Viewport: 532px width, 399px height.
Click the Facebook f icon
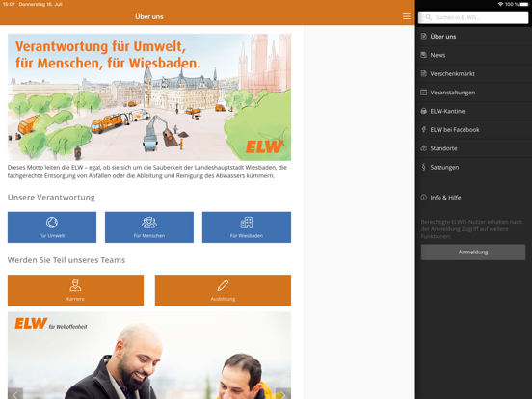coord(423,129)
